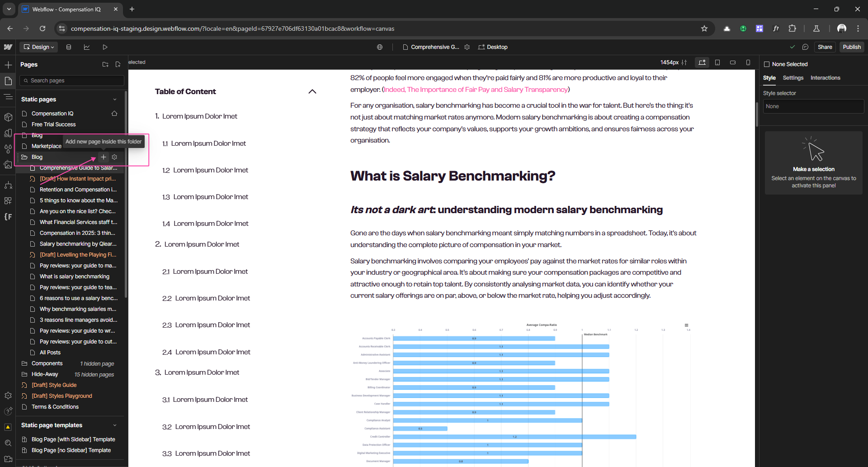This screenshot has height=467, width=868.
Task: Open the Navigator panel icon
Action: pyautogui.click(x=8, y=97)
